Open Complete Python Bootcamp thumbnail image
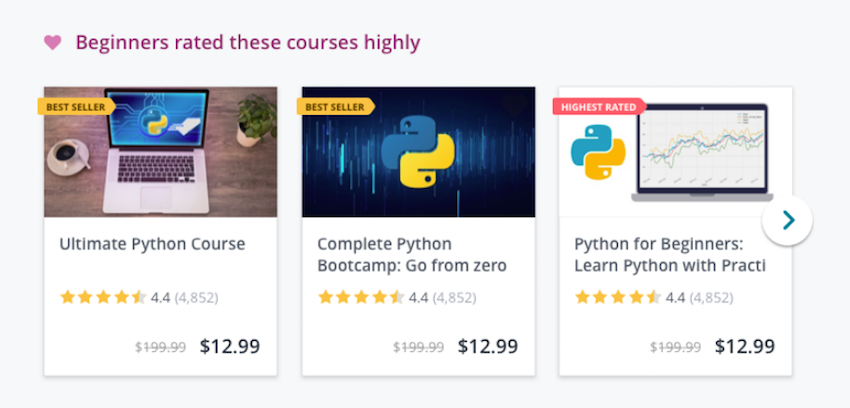 pyautogui.click(x=418, y=152)
